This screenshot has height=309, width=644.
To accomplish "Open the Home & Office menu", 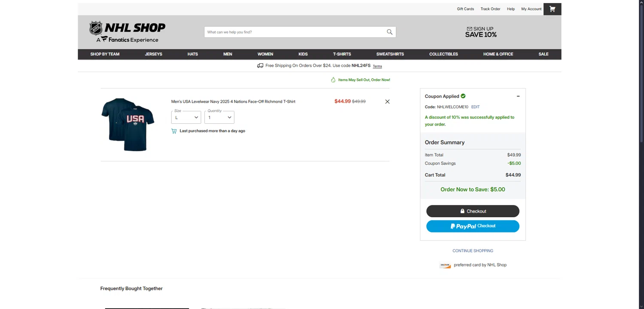I will (498, 54).
